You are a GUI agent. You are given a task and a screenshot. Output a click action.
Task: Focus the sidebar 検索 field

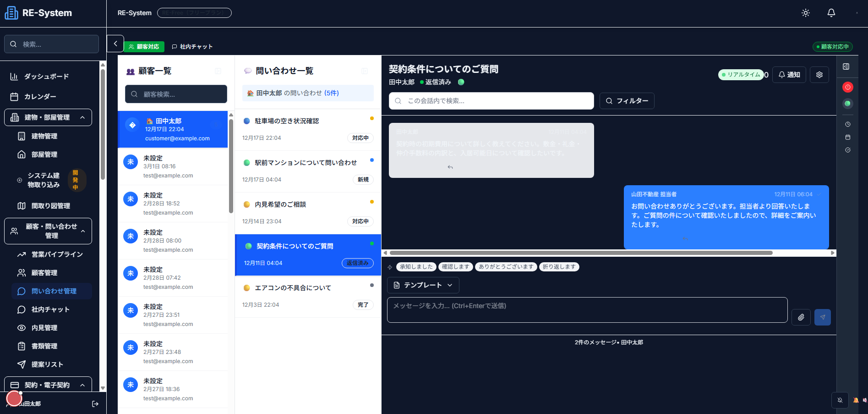click(52, 44)
